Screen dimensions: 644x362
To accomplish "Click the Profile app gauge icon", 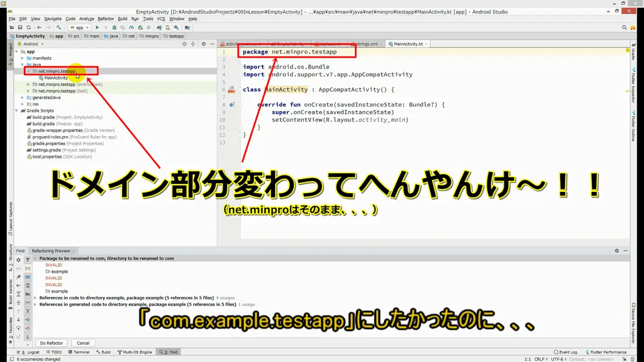I will pos(131,27).
